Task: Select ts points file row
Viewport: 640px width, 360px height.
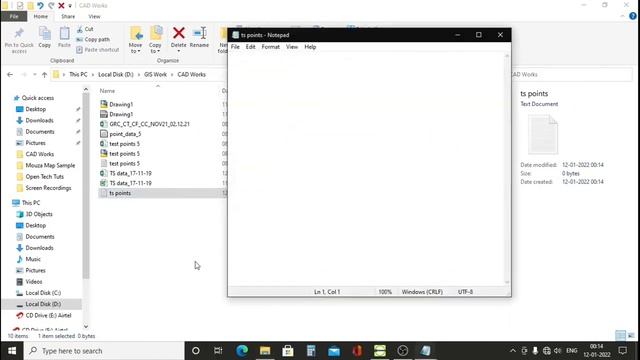Action: click(162, 193)
